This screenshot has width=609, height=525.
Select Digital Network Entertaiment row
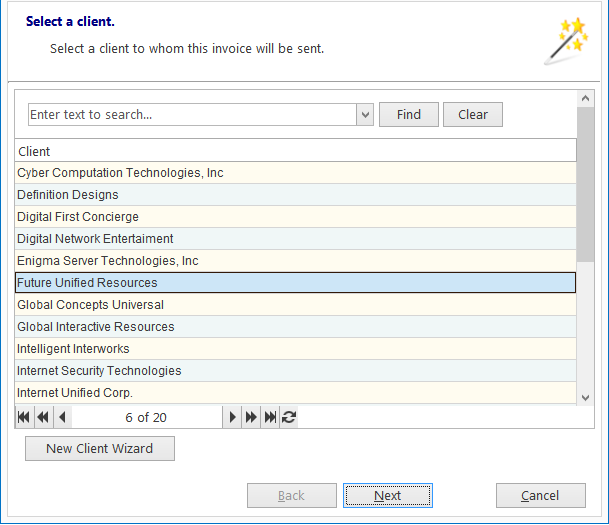pyautogui.click(x=296, y=239)
